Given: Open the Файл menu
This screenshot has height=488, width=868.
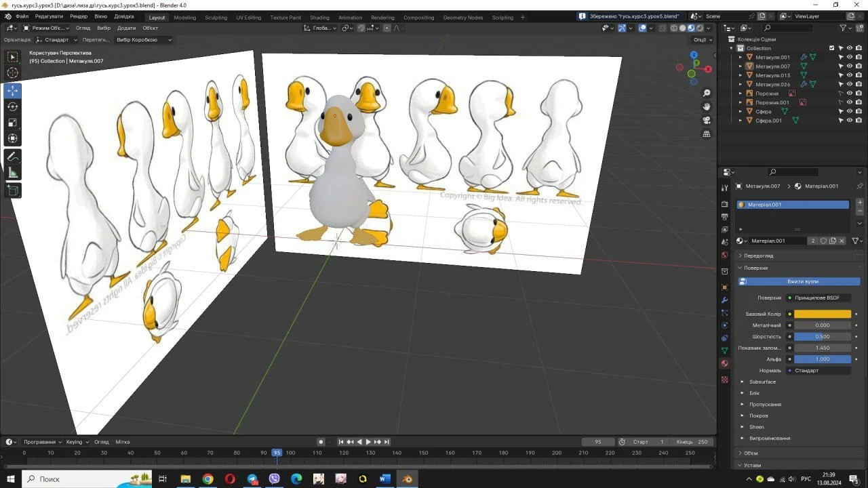Looking at the screenshot, I should click(22, 16).
